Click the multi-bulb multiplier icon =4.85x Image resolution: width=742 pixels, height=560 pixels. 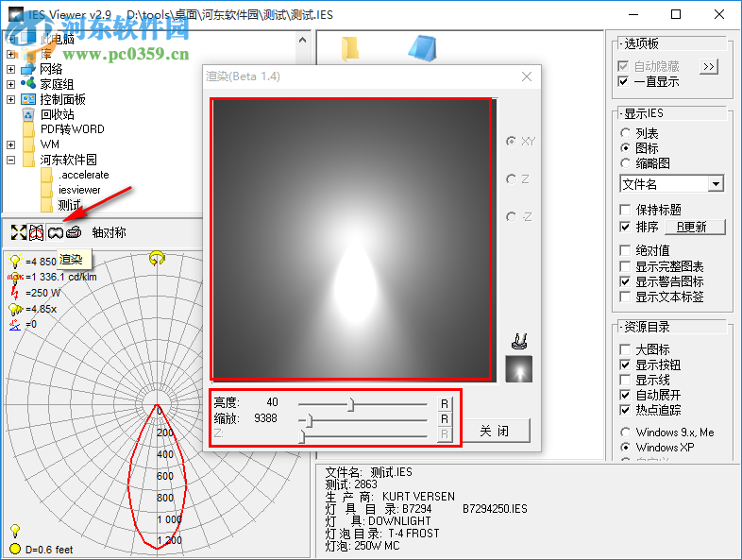pyautogui.click(x=15, y=309)
